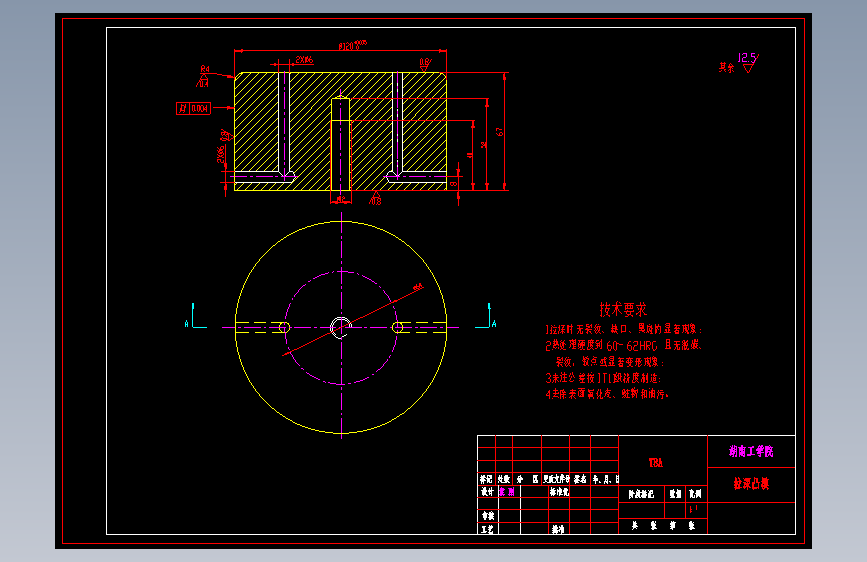This screenshot has width=867, height=562.
Task: Select the note line starting with 4
Action: click(607, 394)
